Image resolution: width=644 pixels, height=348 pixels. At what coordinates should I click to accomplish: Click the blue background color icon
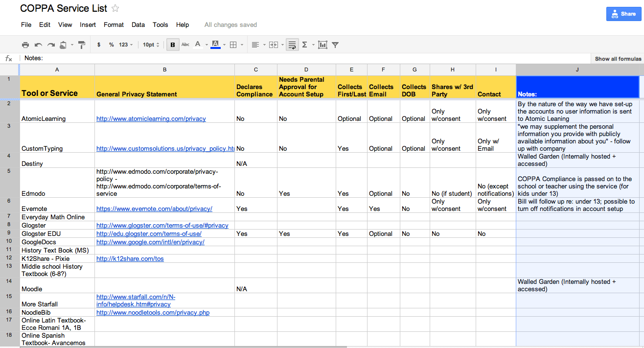[x=215, y=45]
